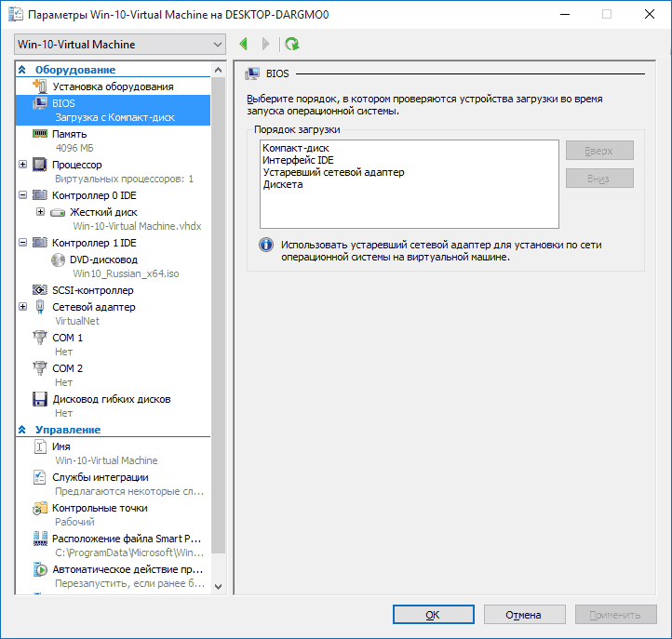
Task: Select Компакт-диск in boot order list
Action: point(296,148)
